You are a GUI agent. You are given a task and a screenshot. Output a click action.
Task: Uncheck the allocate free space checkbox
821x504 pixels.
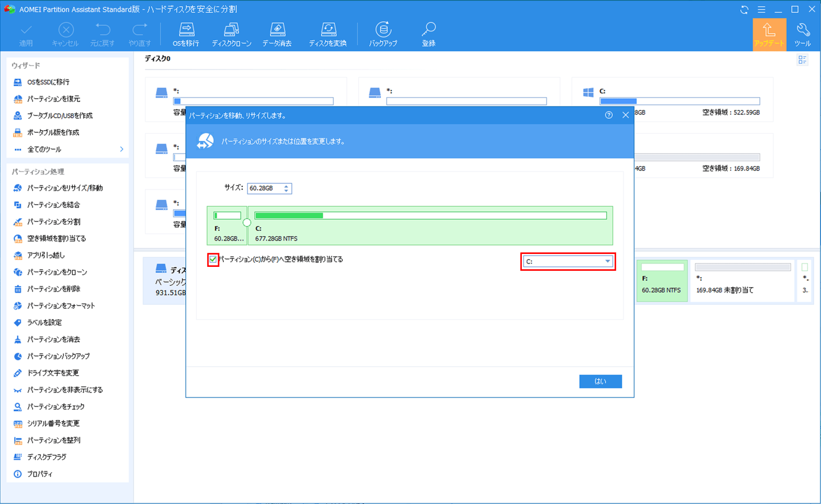click(213, 260)
